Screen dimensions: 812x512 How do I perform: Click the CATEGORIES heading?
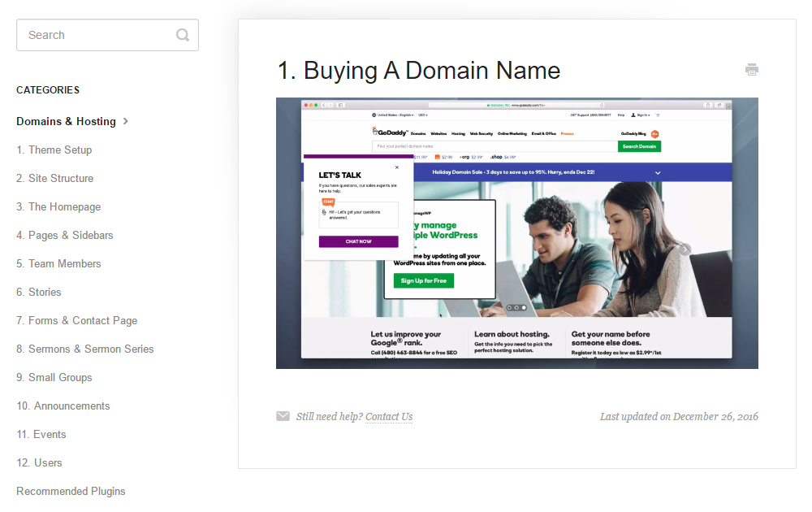coord(48,90)
